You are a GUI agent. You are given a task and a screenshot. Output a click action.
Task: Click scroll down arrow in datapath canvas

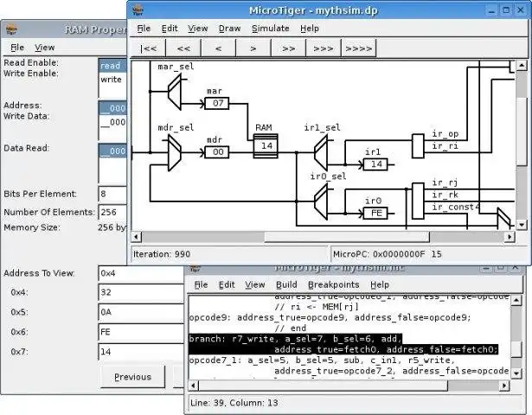pyautogui.click(x=522, y=225)
